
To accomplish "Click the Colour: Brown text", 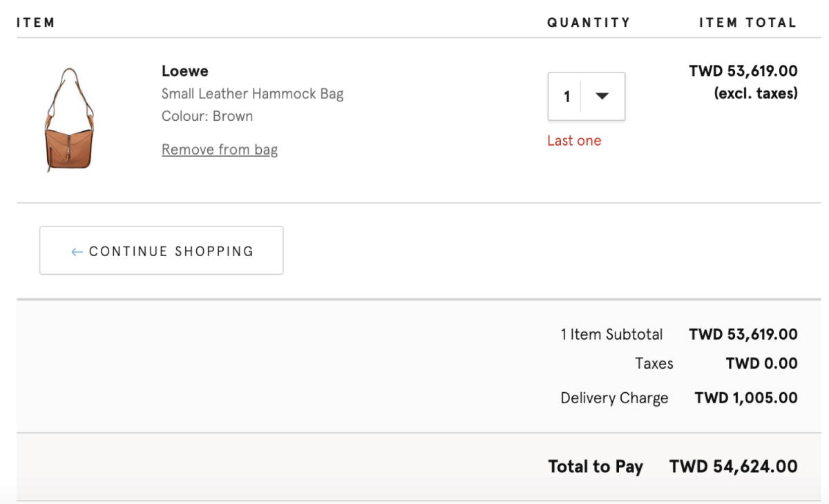I will coord(207,116).
